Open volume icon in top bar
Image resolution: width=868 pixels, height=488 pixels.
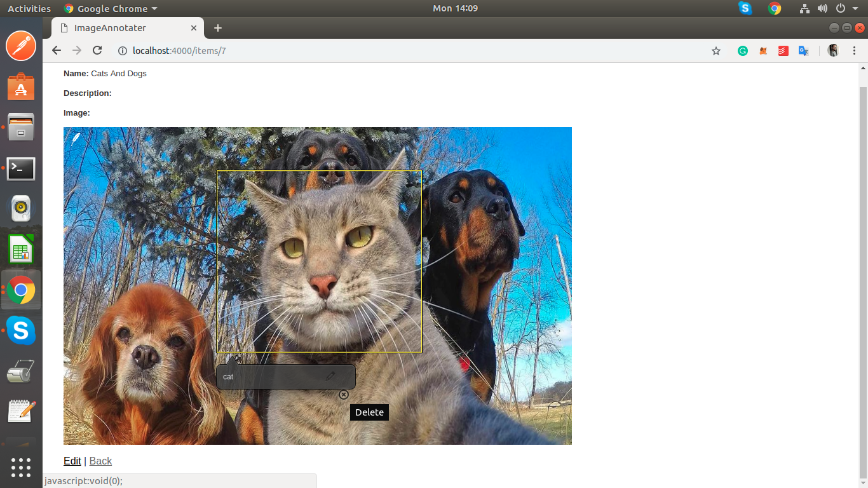coord(822,9)
